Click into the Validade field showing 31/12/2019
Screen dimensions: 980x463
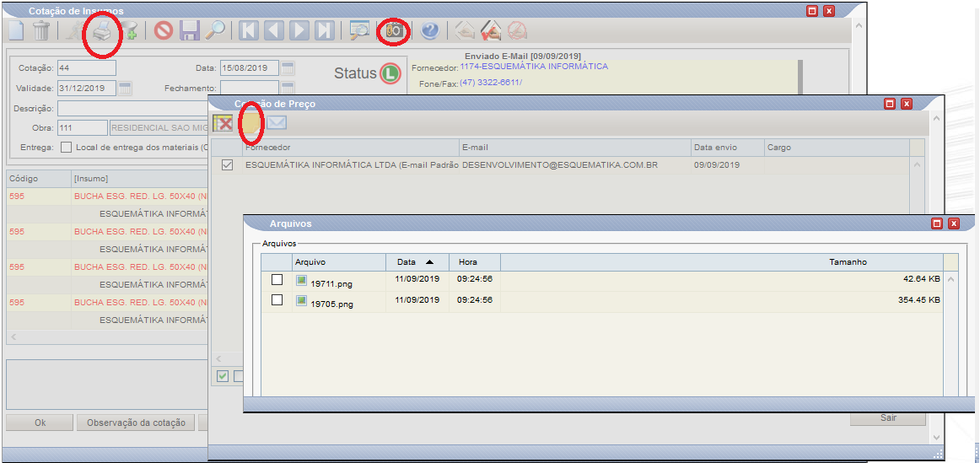86,88
